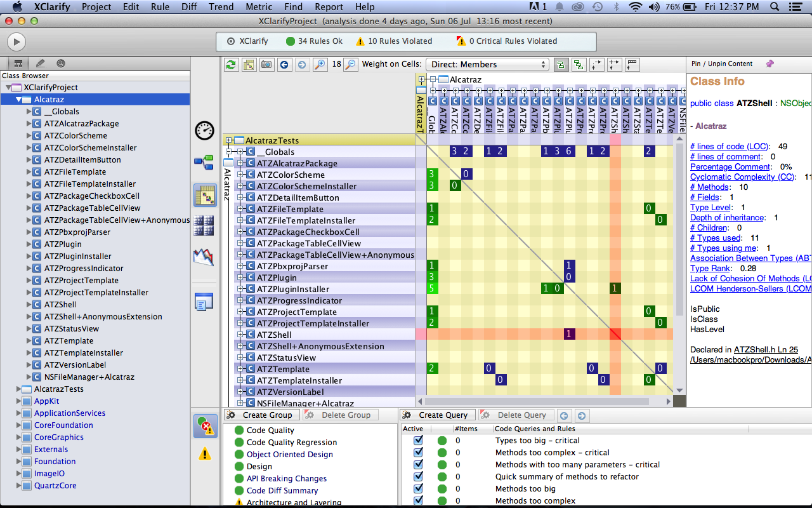Click the matrix options icon beside refresh
Image resolution: width=812 pixels, height=508 pixels.
pyautogui.click(x=249, y=64)
